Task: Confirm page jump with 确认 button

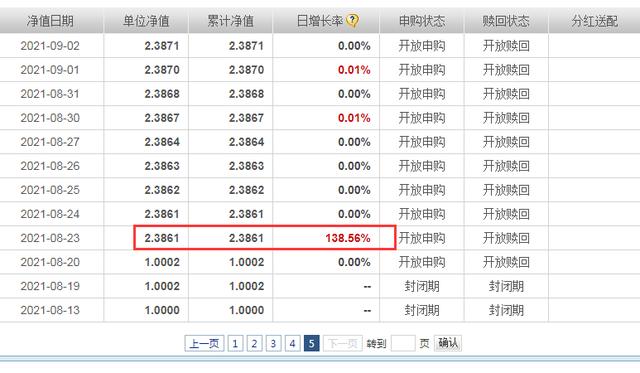Action: coord(448,343)
